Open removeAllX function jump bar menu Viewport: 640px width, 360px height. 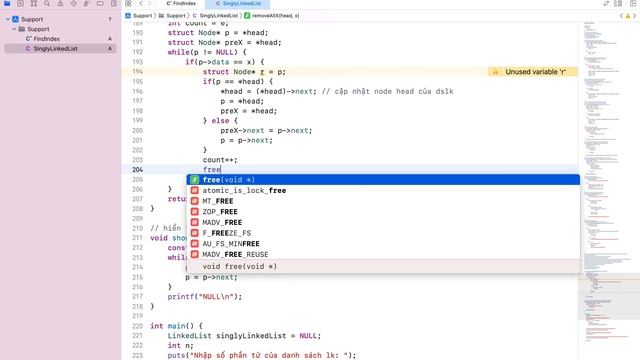272,16
